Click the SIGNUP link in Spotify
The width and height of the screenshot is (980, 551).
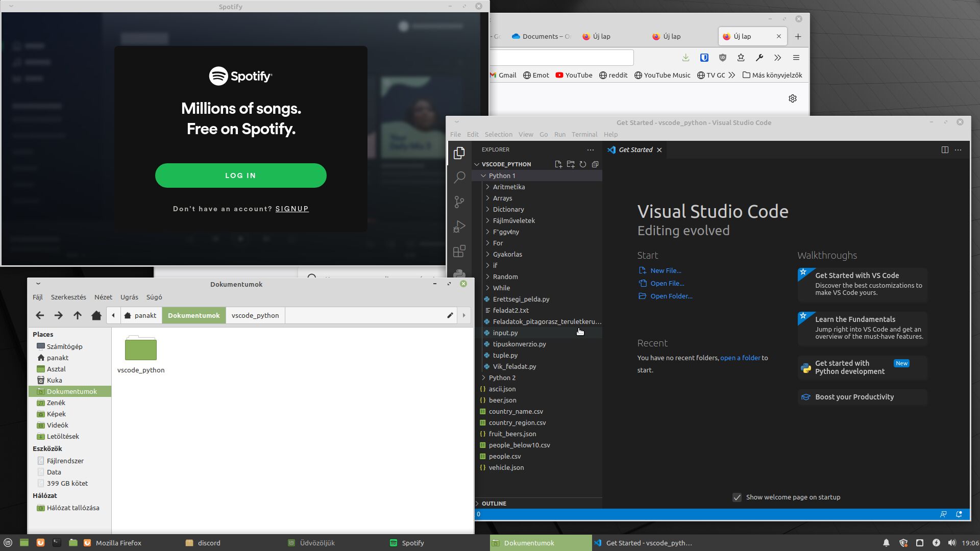coord(292,209)
